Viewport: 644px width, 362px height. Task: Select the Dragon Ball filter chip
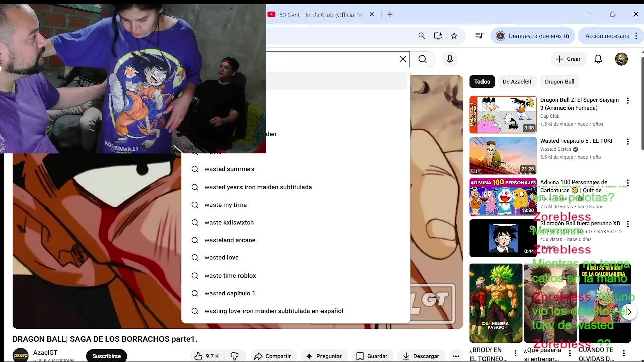click(559, 82)
